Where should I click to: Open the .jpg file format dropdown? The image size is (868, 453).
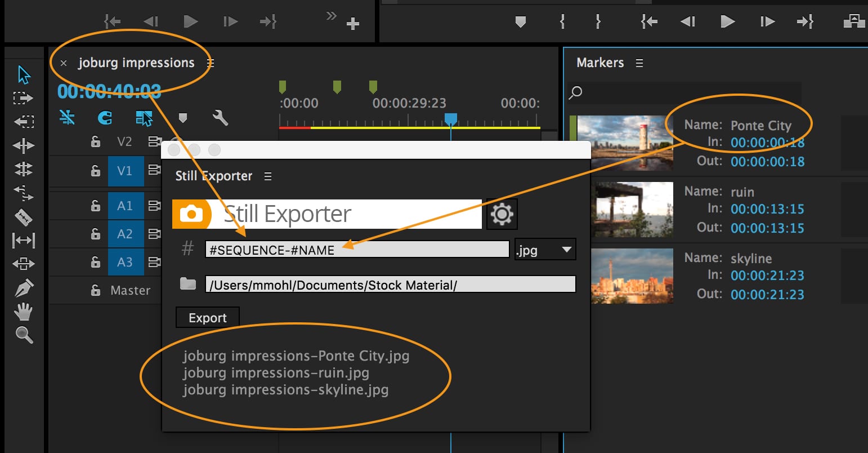pyautogui.click(x=545, y=250)
